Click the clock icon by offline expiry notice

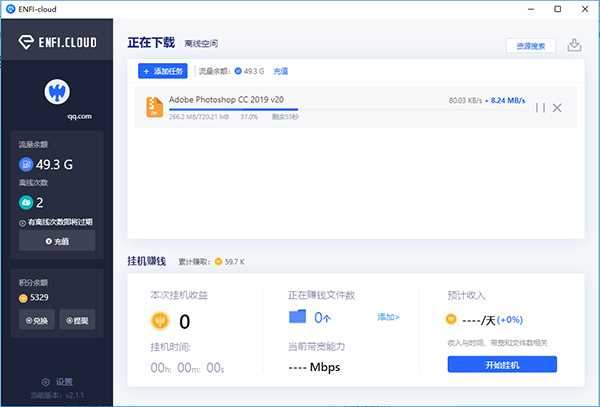point(23,223)
